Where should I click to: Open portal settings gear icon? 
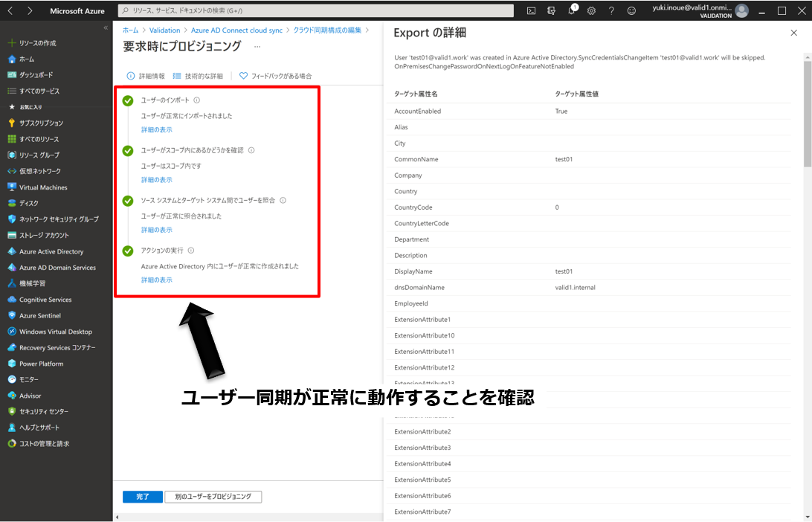pos(591,10)
